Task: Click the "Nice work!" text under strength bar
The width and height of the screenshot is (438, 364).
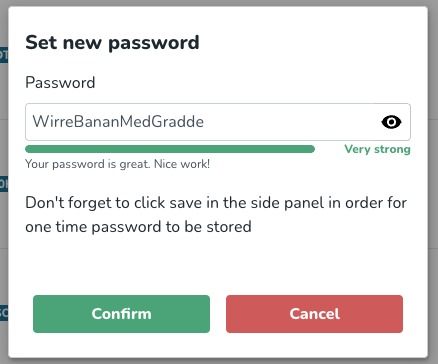Action: 182,164
